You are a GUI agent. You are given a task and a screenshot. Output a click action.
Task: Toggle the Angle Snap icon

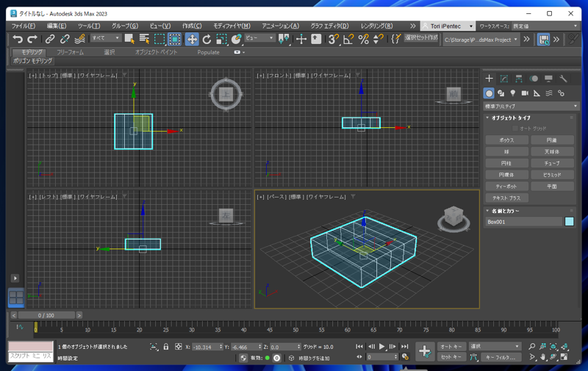coord(348,39)
